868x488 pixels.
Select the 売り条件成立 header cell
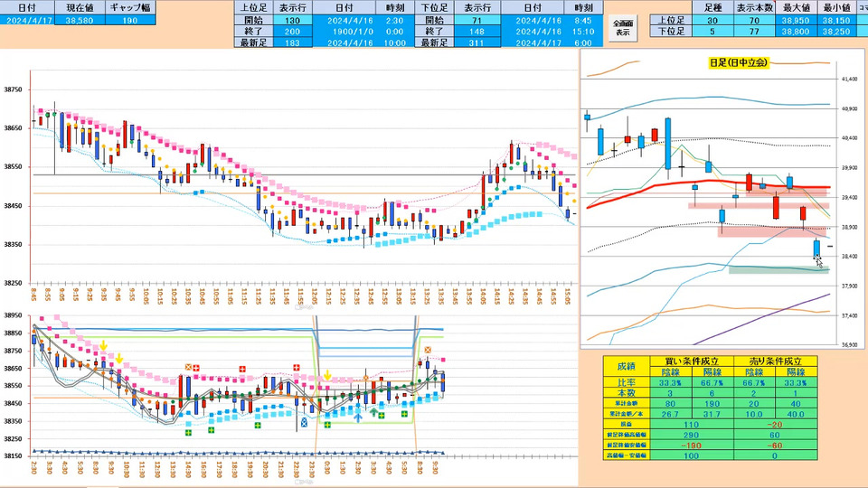tap(775, 361)
